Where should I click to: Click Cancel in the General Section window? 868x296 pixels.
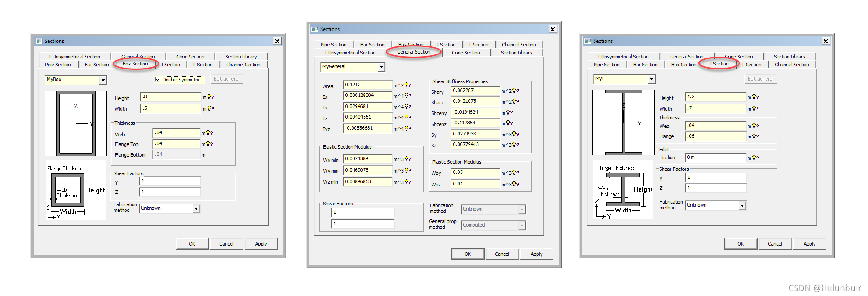coord(502,254)
